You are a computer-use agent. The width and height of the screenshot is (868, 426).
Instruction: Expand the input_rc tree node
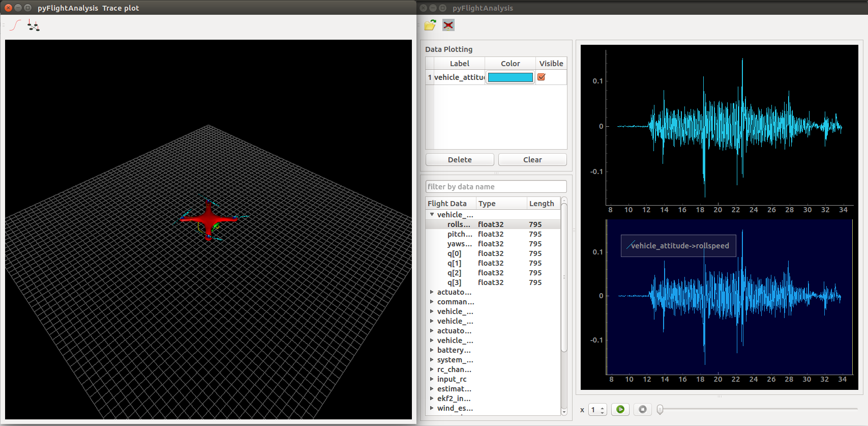tap(432, 379)
